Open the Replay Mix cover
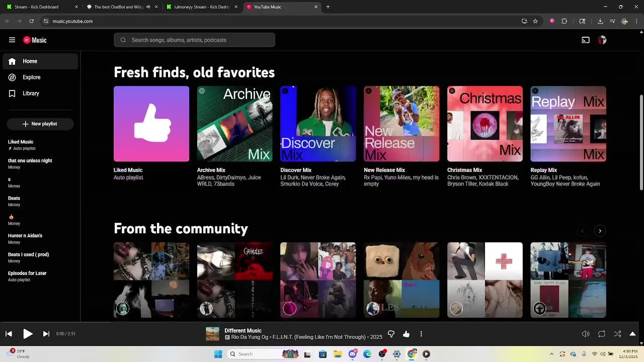644x362 pixels. coord(568,124)
